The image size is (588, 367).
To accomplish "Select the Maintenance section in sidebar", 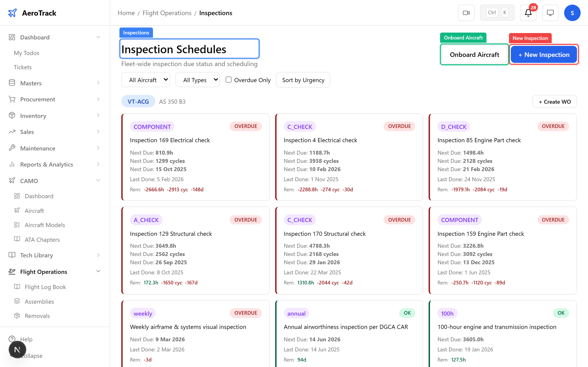I will pos(38,148).
